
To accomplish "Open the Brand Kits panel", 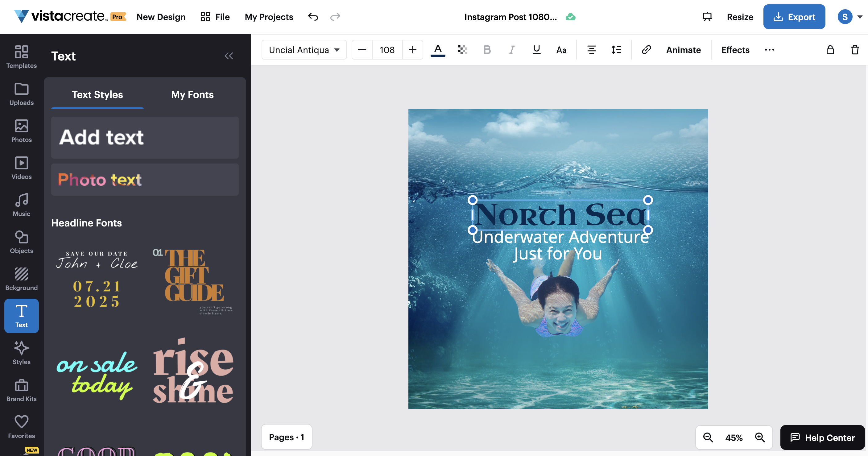I will pyautogui.click(x=22, y=390).
